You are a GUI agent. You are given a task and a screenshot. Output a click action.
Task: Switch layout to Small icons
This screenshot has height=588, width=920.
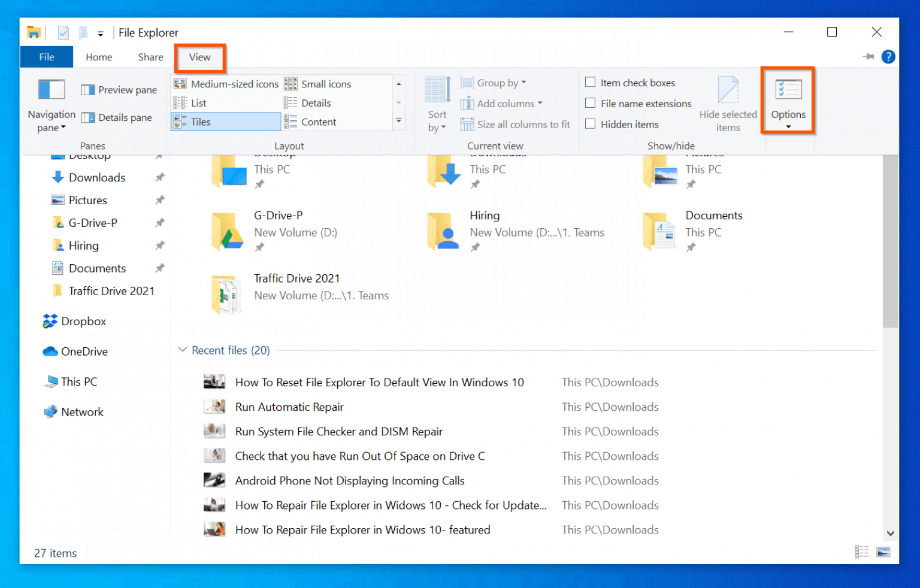(x=325, y=84)
